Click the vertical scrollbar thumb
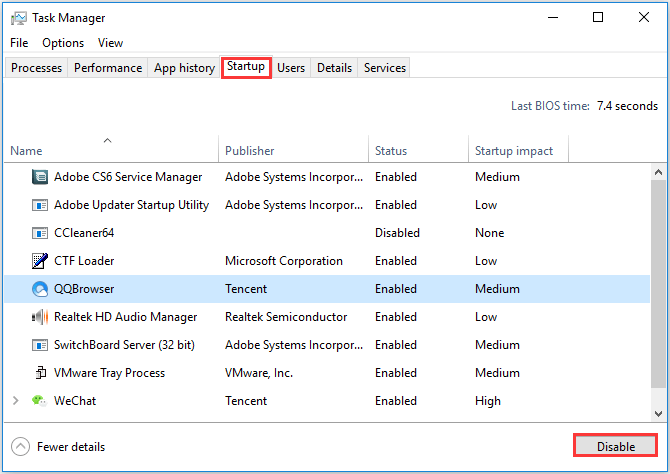The height and width of the screenshot is (474, 670). (658, 284)
